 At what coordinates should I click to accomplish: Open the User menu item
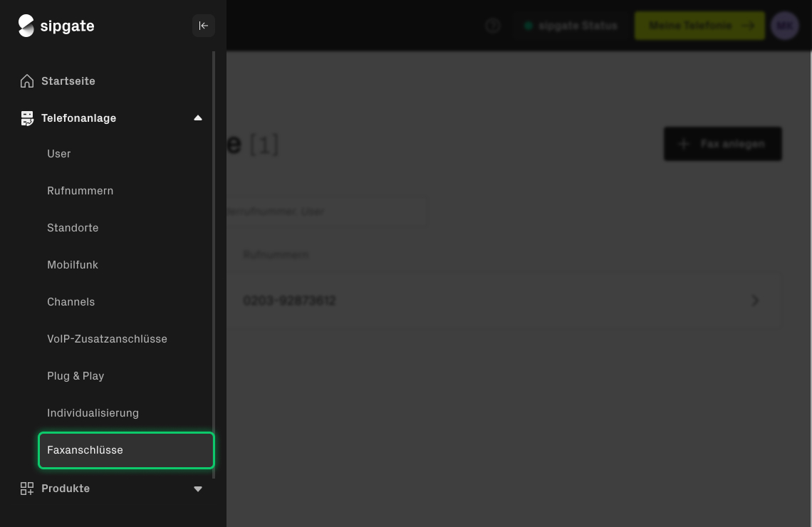[x=59, y=154]
